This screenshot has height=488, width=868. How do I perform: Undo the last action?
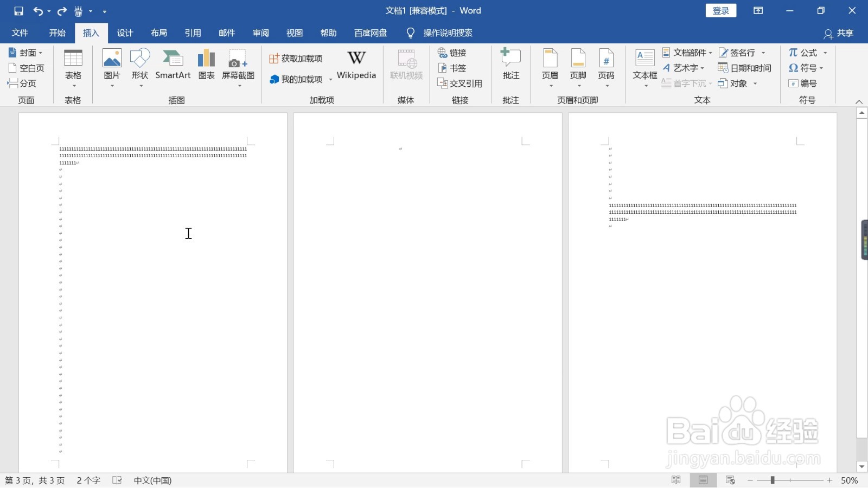pos(37,11)
